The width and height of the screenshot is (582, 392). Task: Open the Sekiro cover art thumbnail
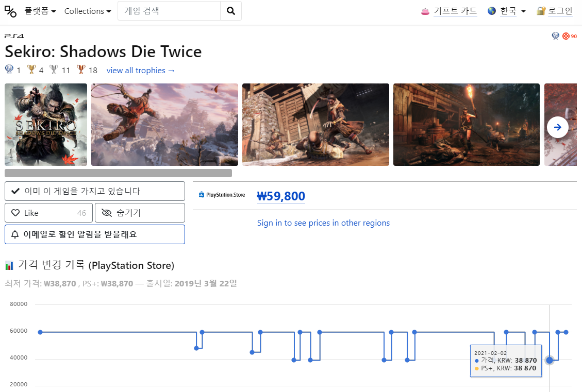pyautogui.click(x=46, y=125)
